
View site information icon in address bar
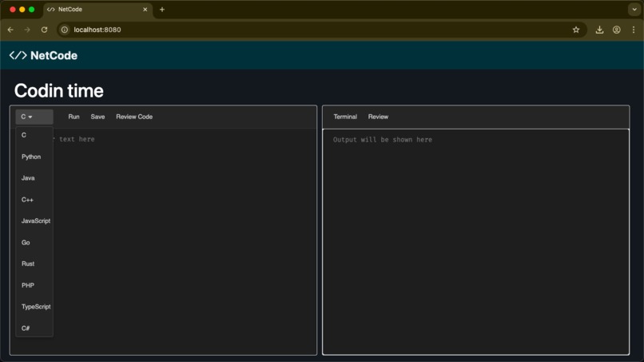[65, 30]
